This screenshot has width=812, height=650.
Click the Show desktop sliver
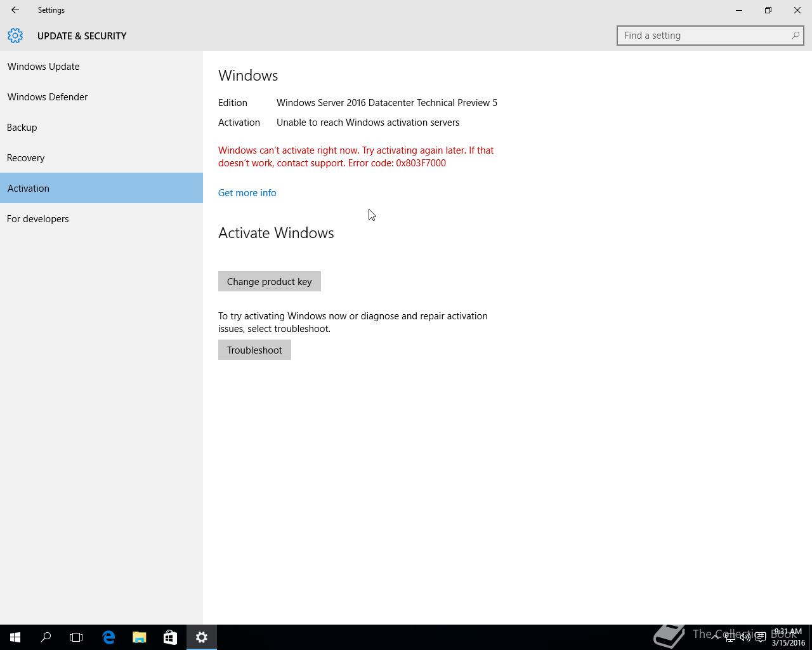point(810,637)
